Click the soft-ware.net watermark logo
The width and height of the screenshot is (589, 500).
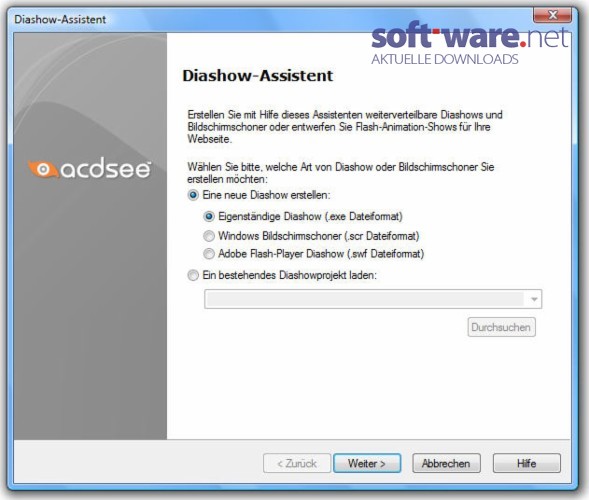470,43
